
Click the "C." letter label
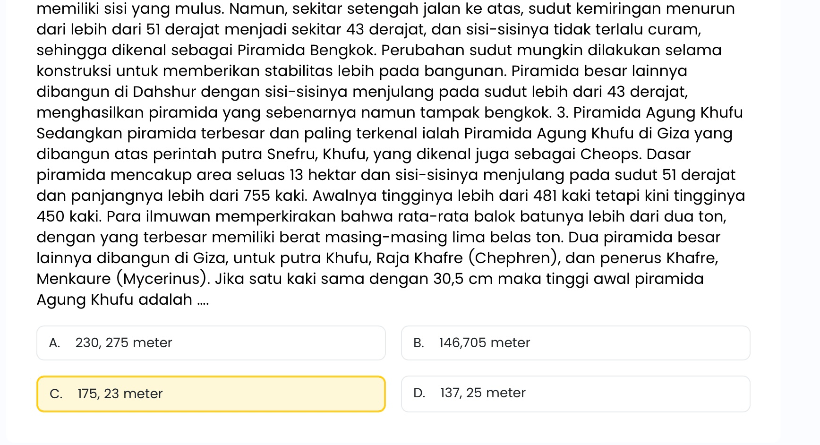(55, 394)
